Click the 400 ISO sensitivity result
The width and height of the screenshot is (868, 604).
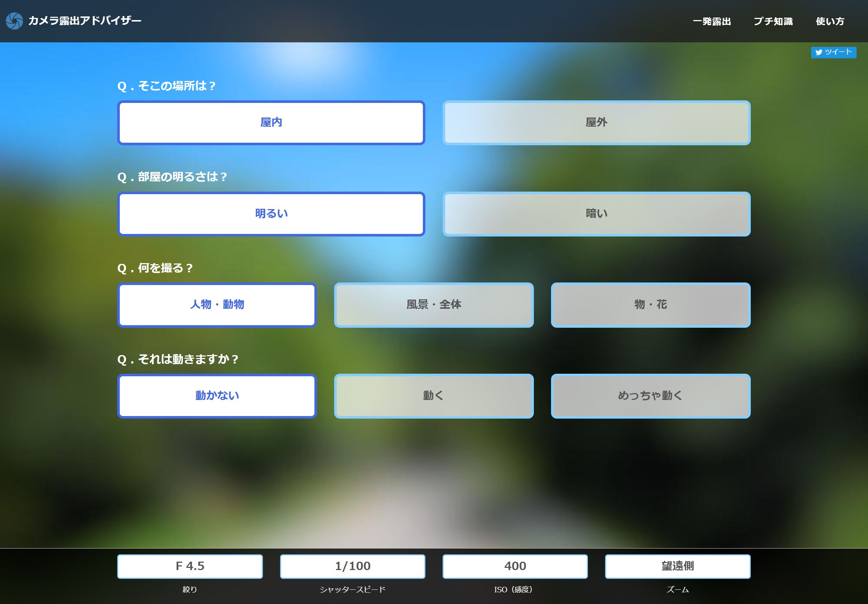[515, 566]
